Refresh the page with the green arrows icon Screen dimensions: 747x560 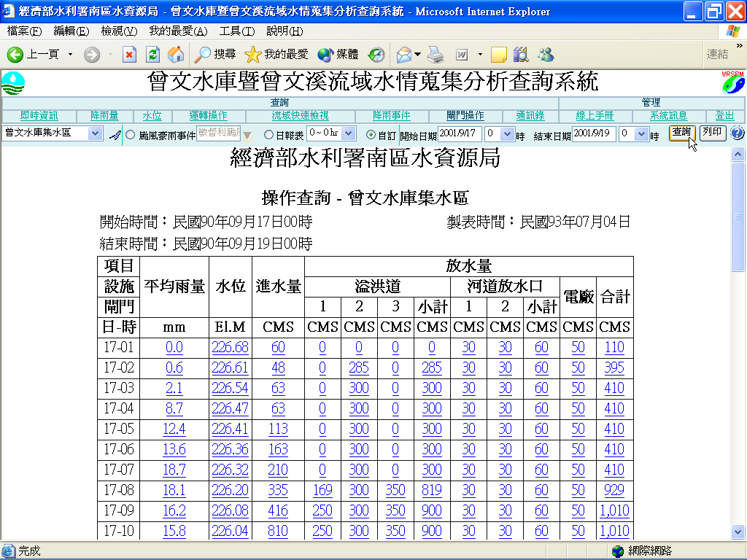click(x=152, y=55)
